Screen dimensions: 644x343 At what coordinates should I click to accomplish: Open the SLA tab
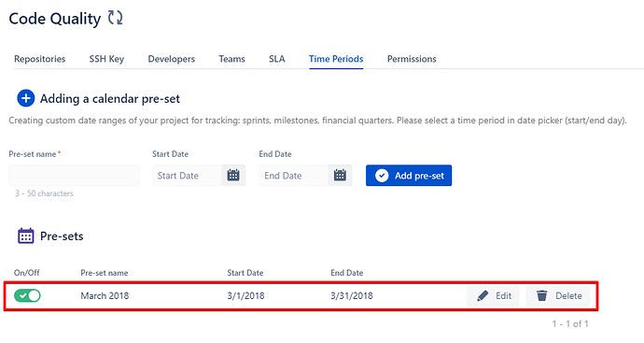pos(277,59)
